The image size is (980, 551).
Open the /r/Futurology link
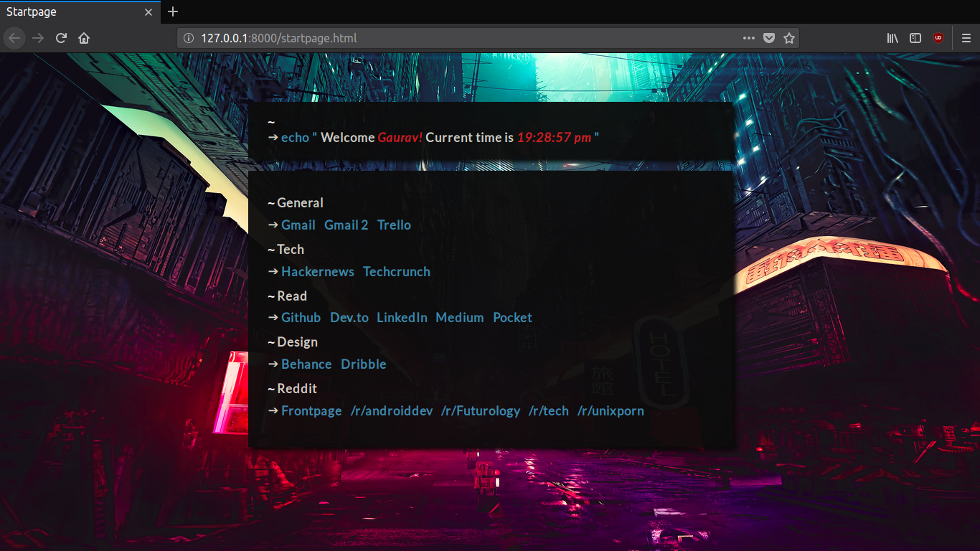[x=481, y=411]
